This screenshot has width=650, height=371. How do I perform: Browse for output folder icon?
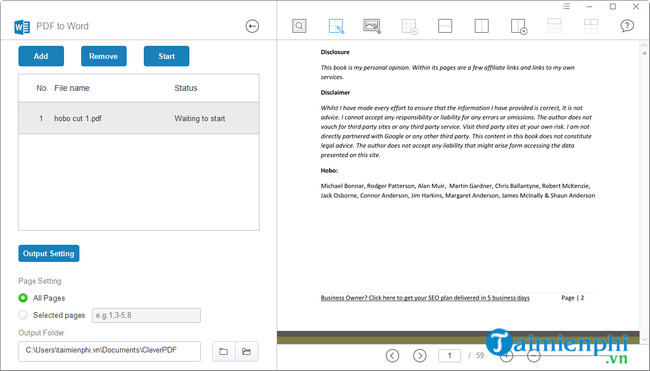coord(223,352)
